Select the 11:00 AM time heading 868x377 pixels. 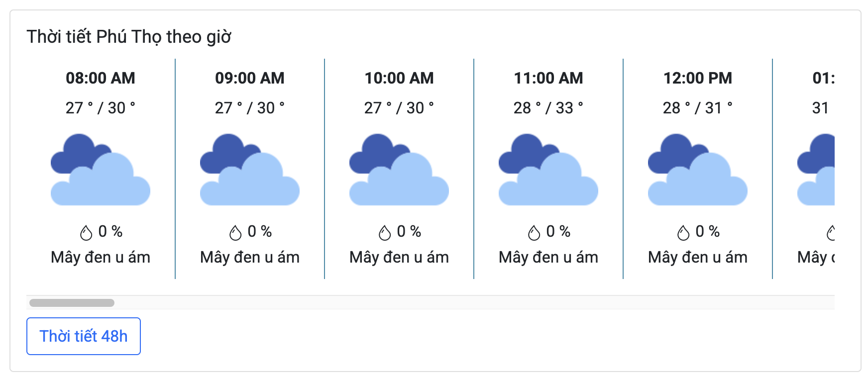click(548, 78)
